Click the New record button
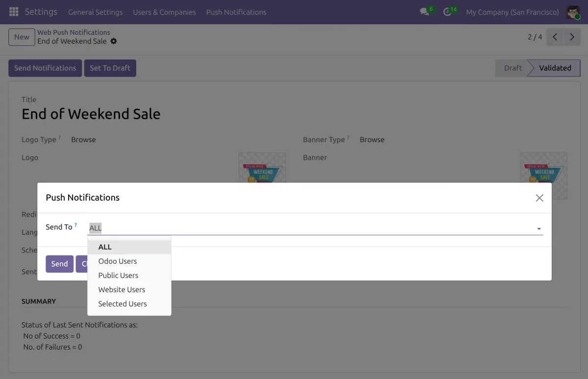Viewport: 588px width, 379px height. 22,37
